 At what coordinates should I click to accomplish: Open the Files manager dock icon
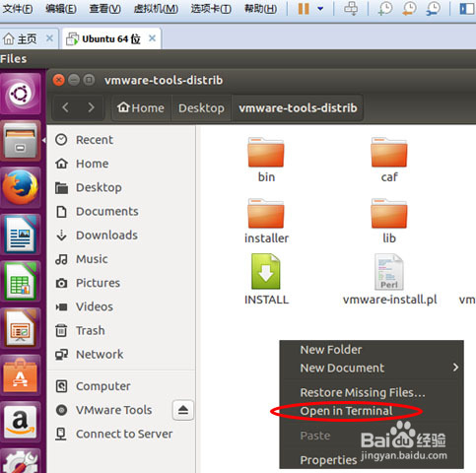(21, 141)
